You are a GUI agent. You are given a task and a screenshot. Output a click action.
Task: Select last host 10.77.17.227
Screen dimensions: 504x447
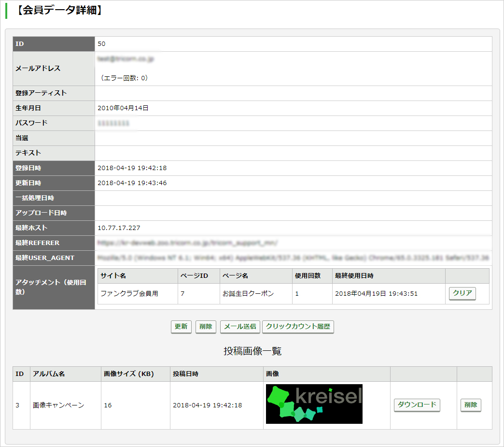(119, 228)
